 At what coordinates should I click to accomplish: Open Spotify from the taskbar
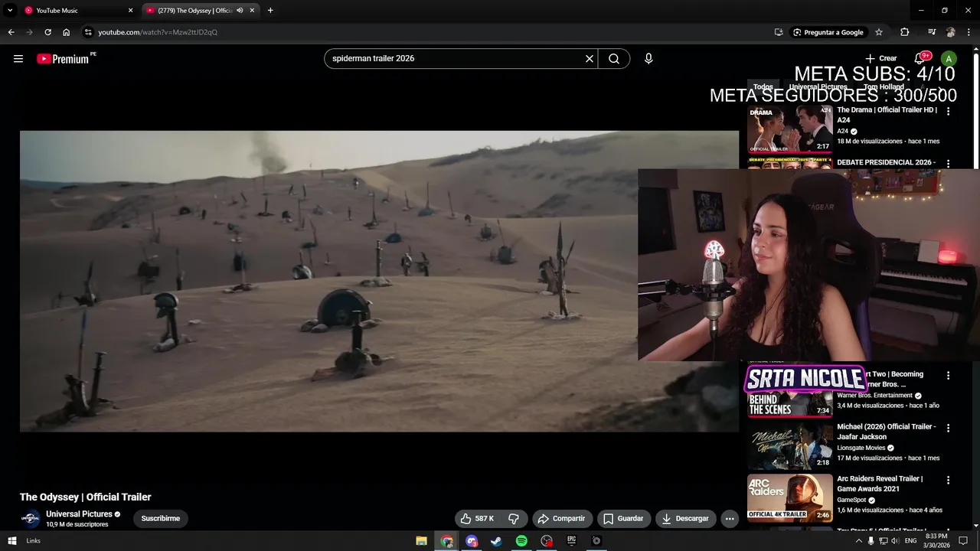[x=521, y=541]
